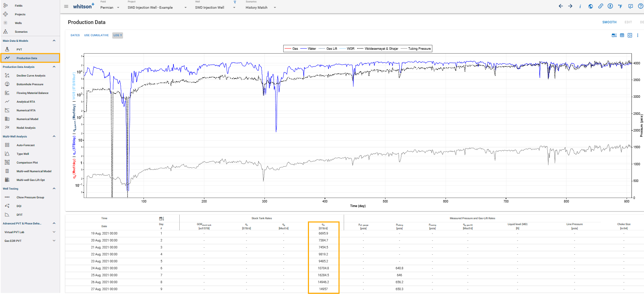Click the hamburger menu icon beside whitson logo

[66, 7]
